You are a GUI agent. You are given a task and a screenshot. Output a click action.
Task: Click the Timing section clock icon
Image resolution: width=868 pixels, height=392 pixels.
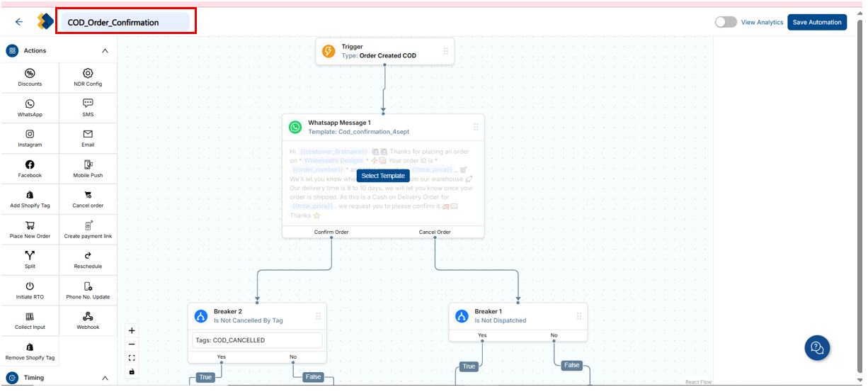coord(12,378)
